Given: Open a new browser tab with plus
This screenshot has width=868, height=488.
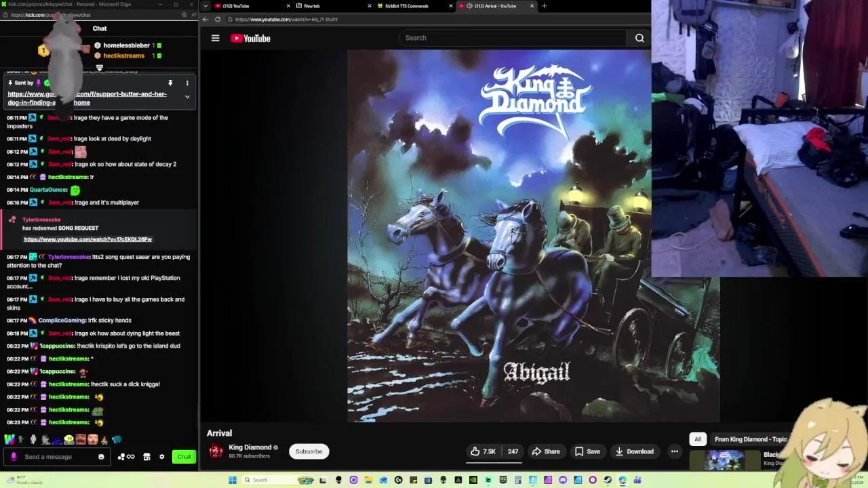Looking at the screenshot, I should [544, 6].
